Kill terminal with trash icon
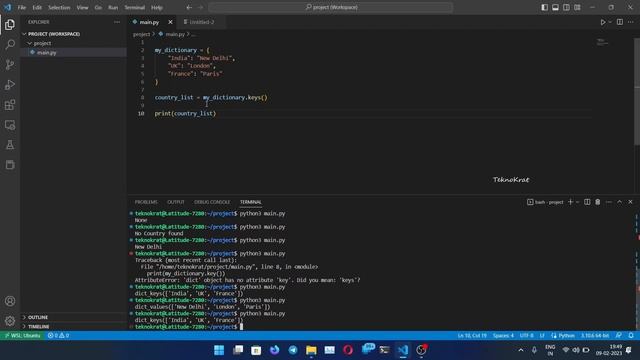Viewport: 640px width, 360px height. [x=598, y=202]
